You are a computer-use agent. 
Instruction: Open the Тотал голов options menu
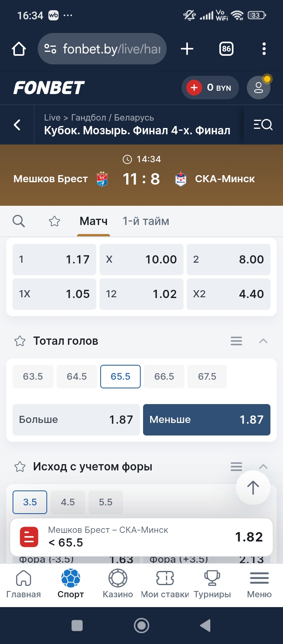click(x=236, y=341)
